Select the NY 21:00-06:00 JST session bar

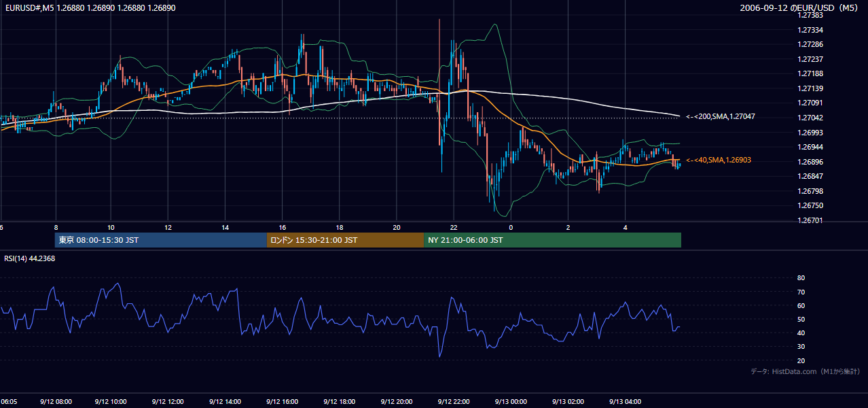point(552,240)
